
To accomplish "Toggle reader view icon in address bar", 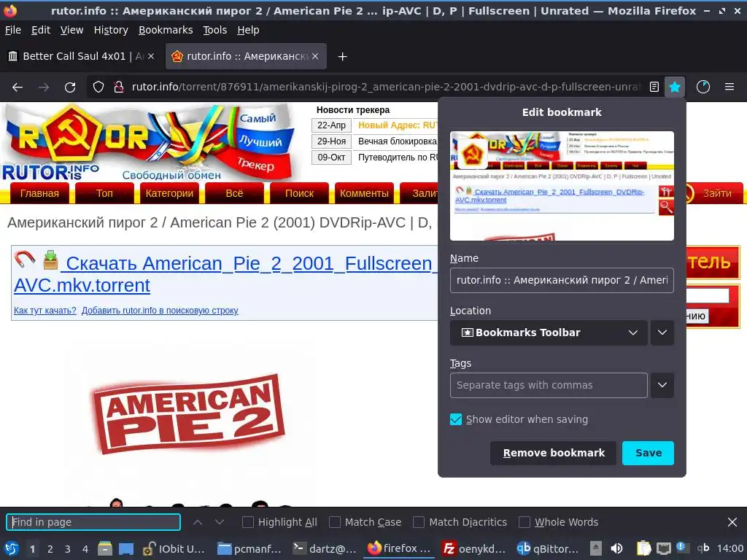I will coord(654,87).
